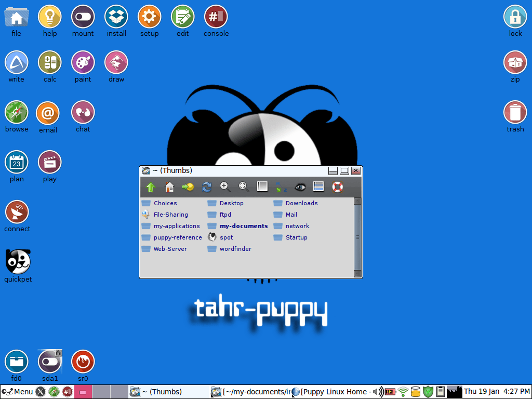Open the email desktop icon
This screenshot has width=532, height=399.
tap(48, 117)
